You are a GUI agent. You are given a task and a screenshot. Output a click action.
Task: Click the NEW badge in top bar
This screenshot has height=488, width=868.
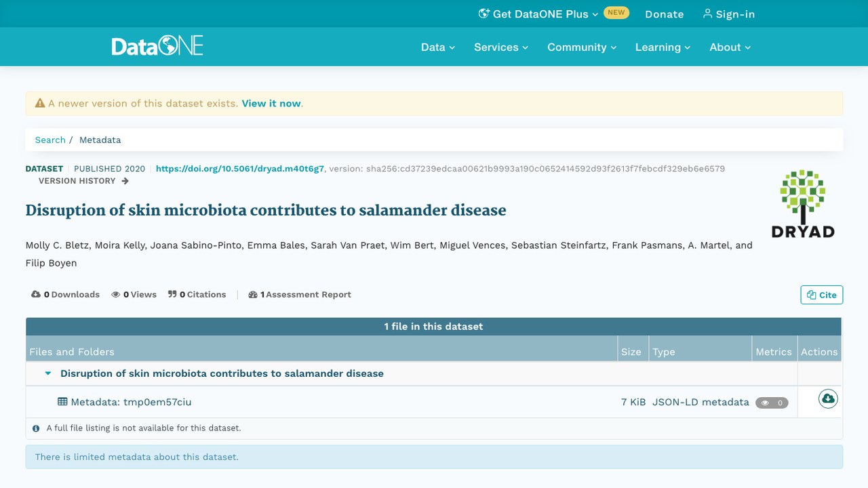point(616,13)
